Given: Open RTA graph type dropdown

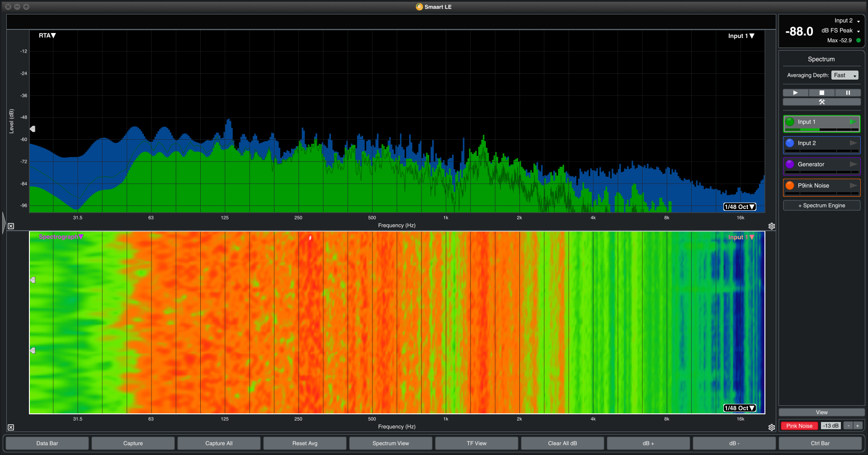Looking at the screenshot, I should click(x=47, y=35).
